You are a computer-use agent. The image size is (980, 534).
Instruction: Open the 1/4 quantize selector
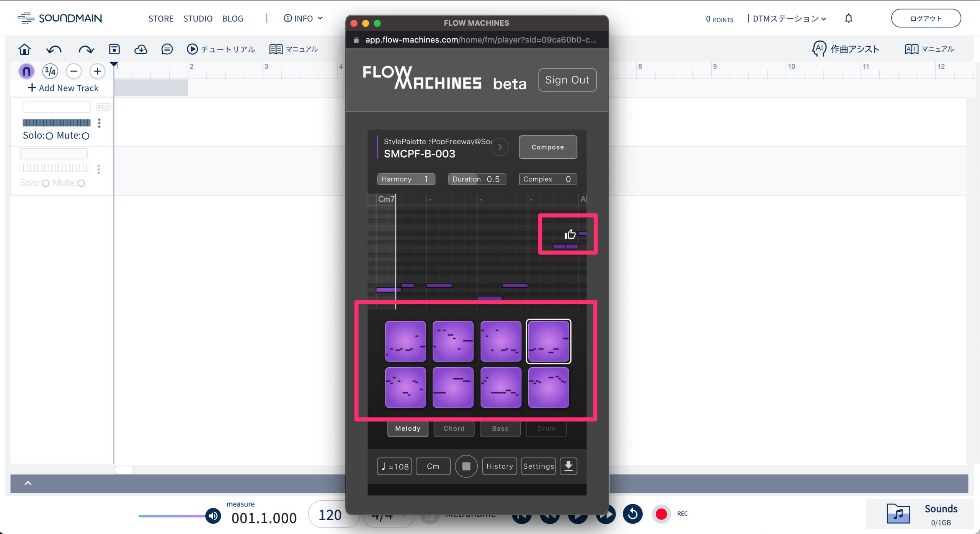pos(50,71)
